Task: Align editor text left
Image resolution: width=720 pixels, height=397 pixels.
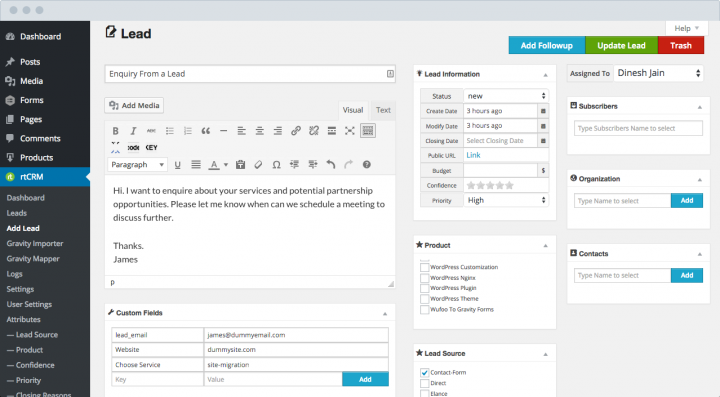Action: coord(241,131)
